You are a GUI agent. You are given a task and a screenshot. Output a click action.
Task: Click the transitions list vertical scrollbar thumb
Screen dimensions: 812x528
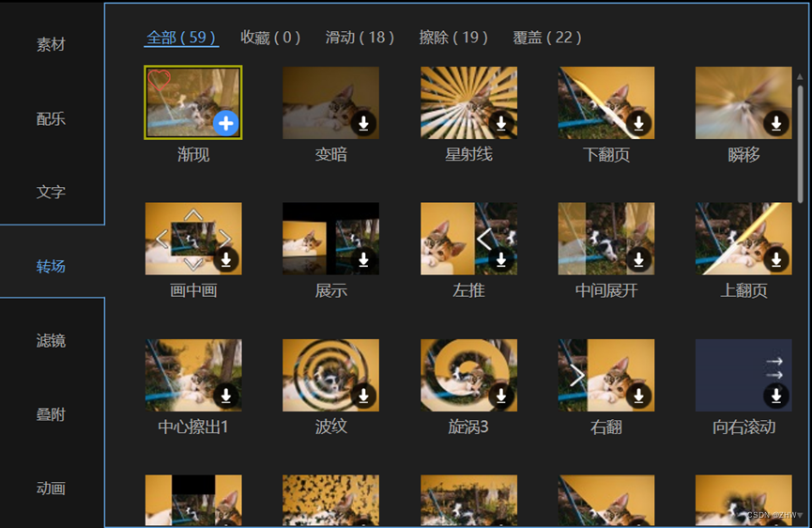point(800,144)
